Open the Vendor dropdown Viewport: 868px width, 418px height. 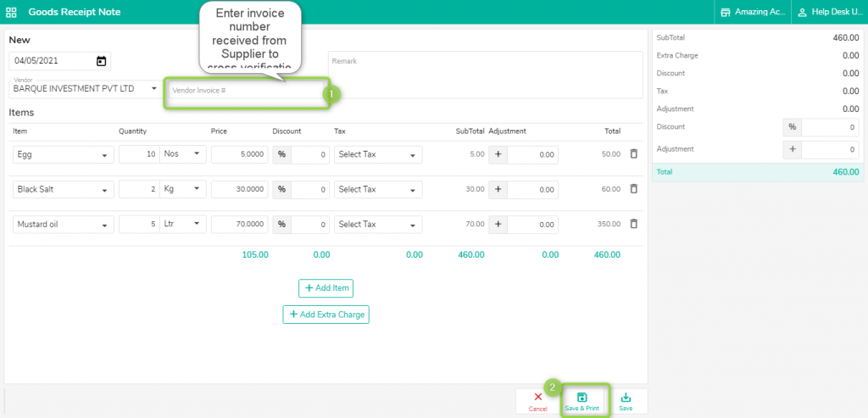84,88
